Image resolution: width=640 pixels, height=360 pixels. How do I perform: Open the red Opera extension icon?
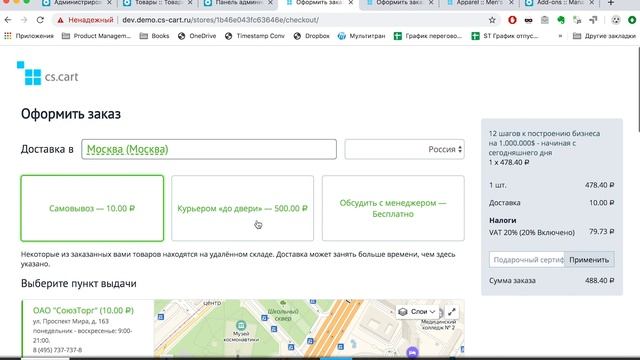click(512, 20)
